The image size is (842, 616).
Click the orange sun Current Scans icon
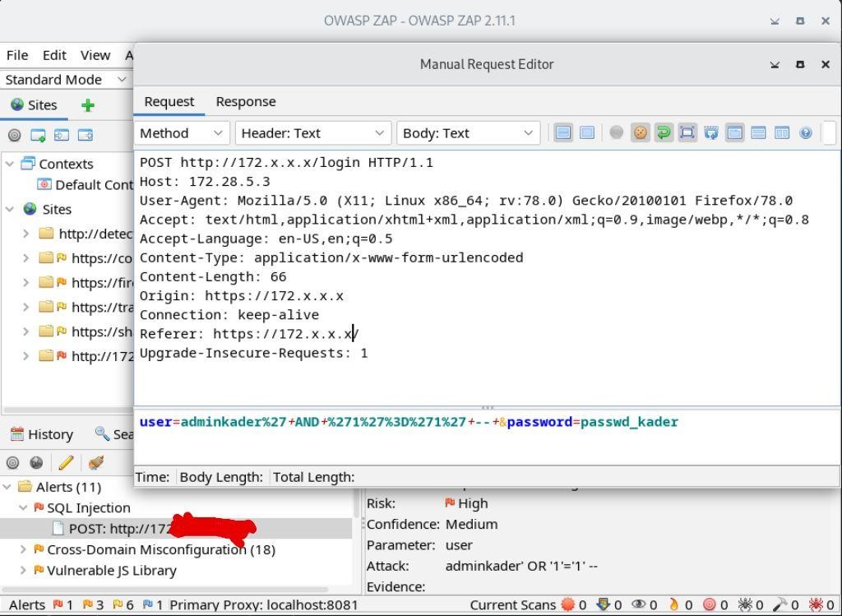[568, 605]
